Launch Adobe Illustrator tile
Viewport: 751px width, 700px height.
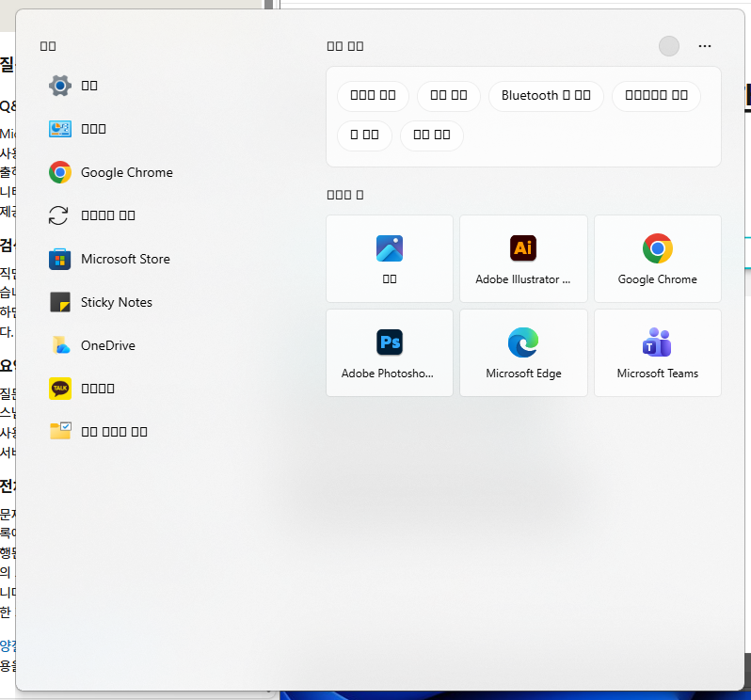(523, 259)
